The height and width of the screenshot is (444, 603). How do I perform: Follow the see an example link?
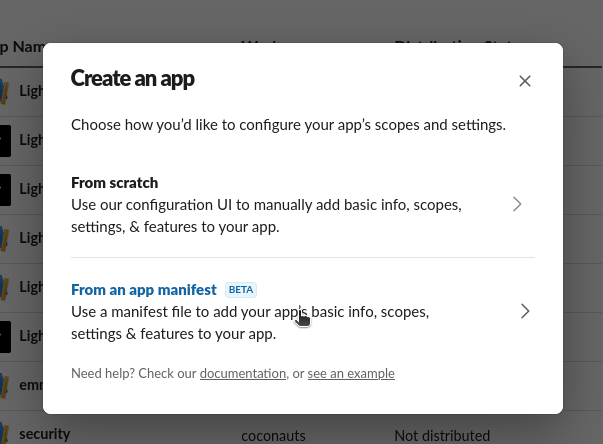351,373
